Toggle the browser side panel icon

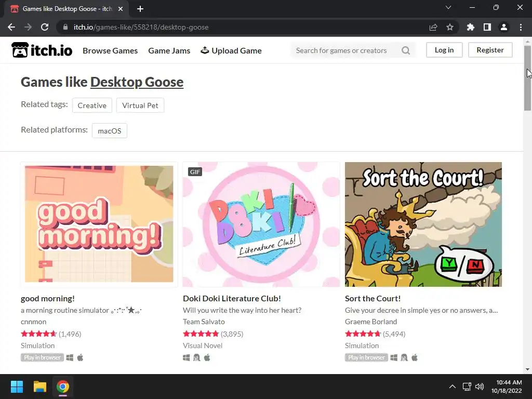coord(487,27)
